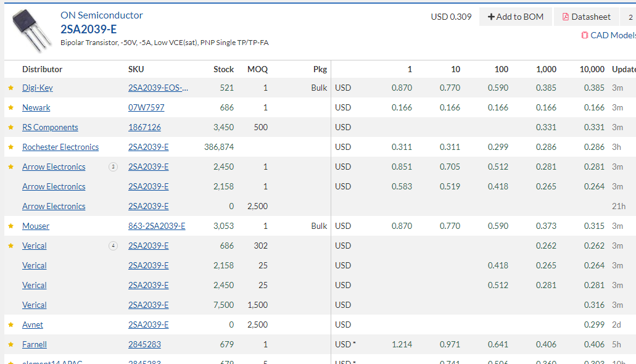Open the Datasheet PDF button
The width and height of the screenshot is (636, 364).
(x=586, y=17)
